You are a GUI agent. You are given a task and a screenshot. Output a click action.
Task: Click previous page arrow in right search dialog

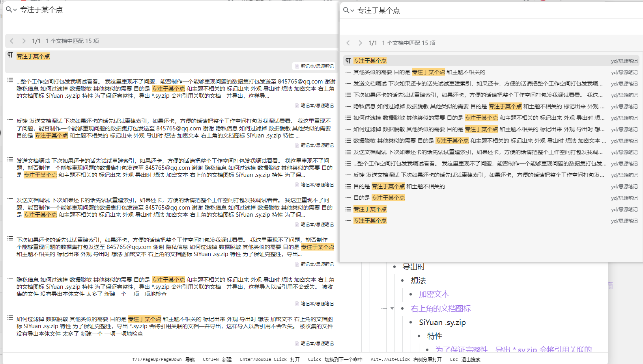348,43
